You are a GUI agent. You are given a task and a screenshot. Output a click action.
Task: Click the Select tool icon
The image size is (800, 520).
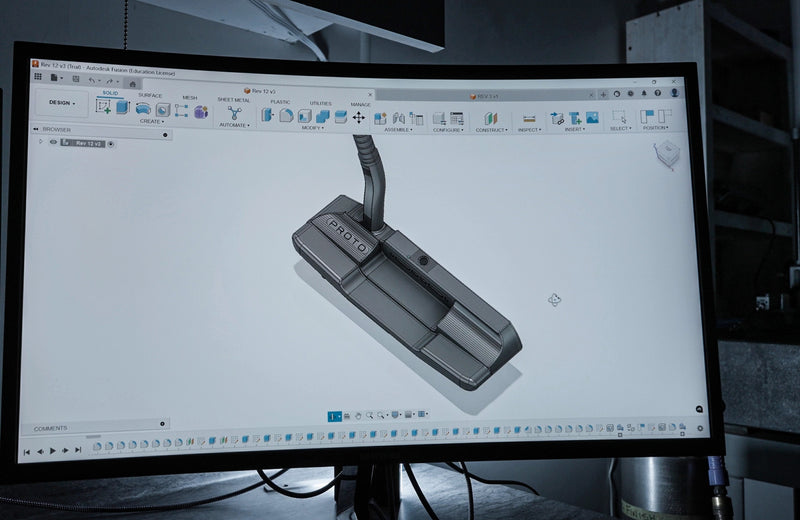619,117
